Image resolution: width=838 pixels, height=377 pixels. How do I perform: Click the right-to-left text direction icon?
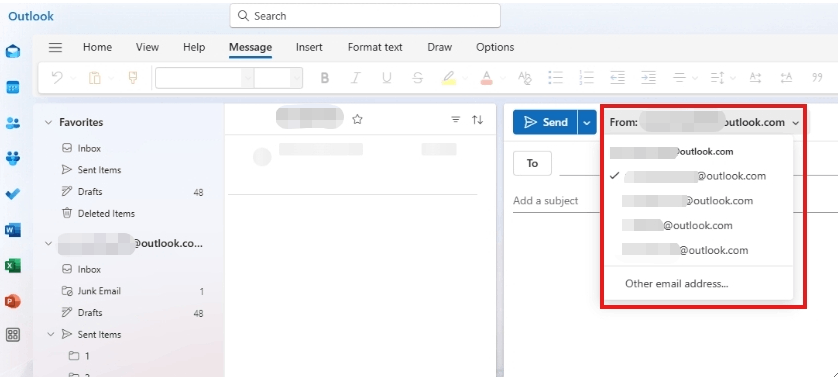(x=786, y=78)
